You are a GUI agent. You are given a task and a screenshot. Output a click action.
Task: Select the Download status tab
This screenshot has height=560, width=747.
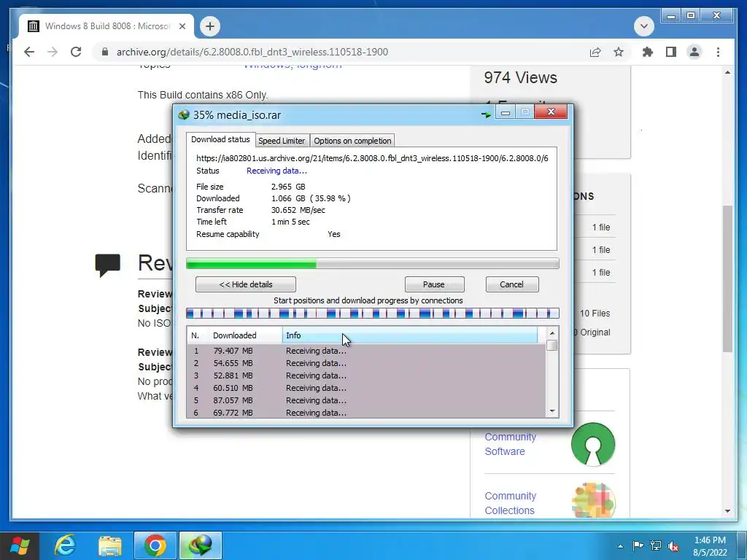pyautogui.click(x=220, y=139)
